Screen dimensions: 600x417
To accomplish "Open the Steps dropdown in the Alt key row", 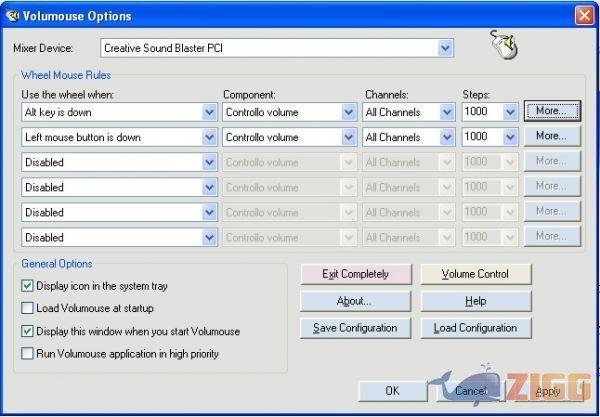I will (510, 112).
